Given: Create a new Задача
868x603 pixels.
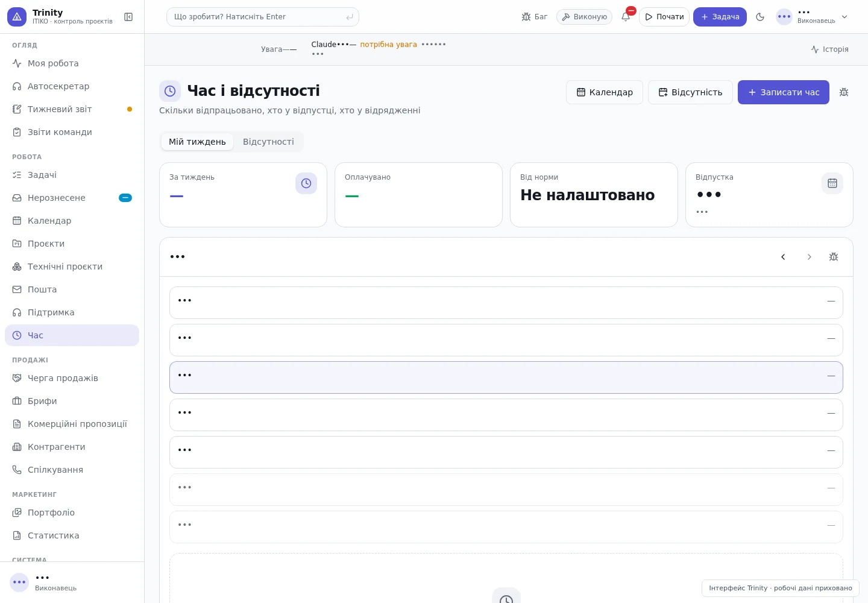Looking at the screenshot, I should pyautogui.click(x=720, y=17).
